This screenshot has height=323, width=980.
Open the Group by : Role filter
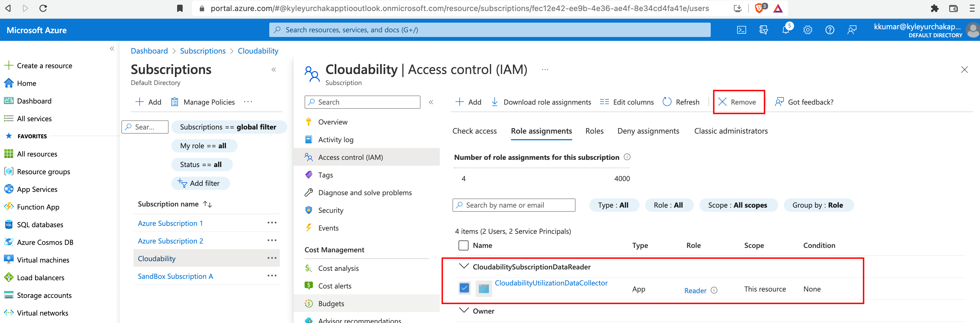(818, 205)
